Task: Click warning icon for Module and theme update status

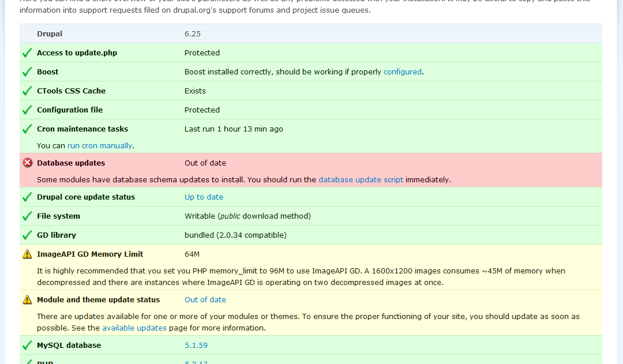Action: (27, 299)
